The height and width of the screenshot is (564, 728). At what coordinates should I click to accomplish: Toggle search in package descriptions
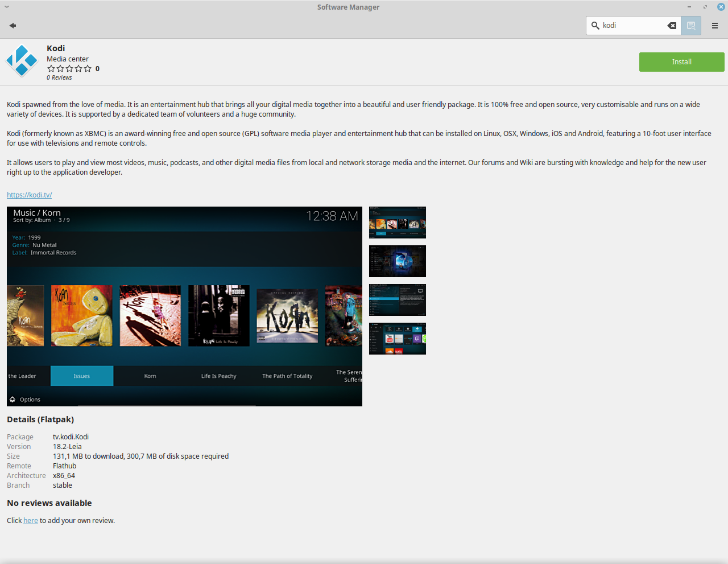[x=691, y=26]
